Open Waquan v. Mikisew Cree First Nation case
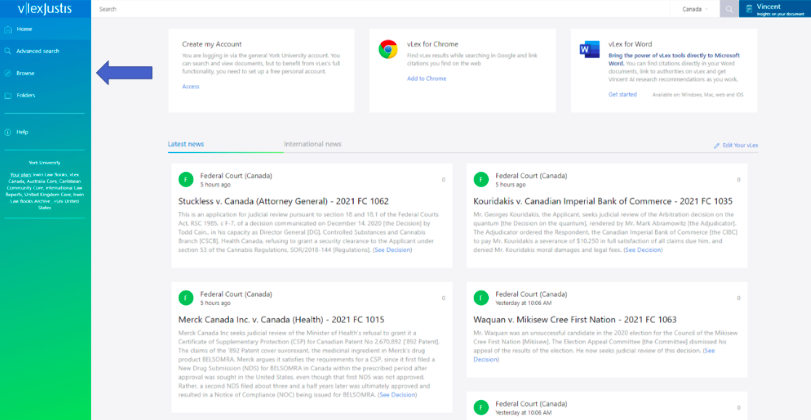 tap(575, 320)
